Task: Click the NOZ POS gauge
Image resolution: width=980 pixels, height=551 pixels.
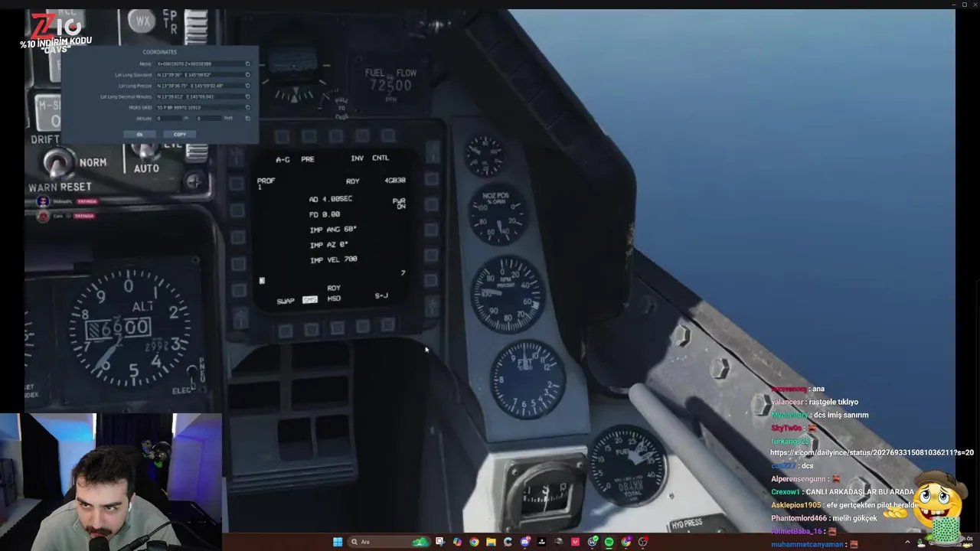Action: 498,213
